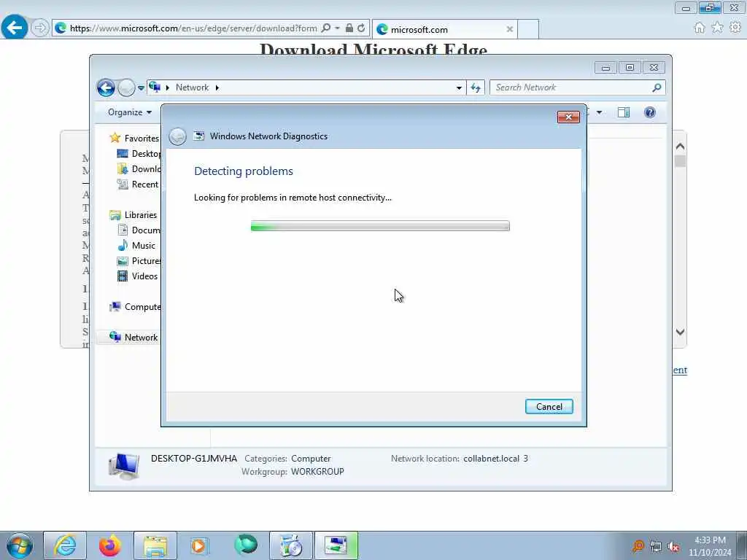The height and width of the screenshot is (560, 747).
Task: Click the security lock icon in address bar
Action: pos(349,28)
